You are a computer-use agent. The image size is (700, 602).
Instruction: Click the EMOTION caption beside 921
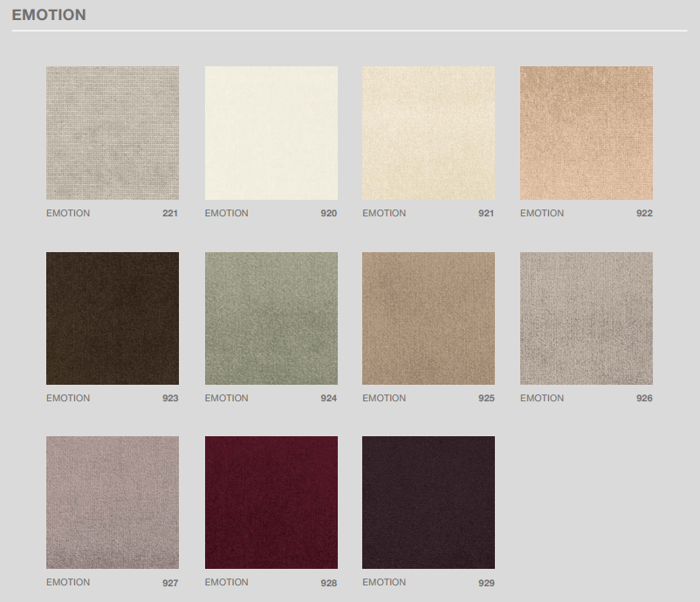[384, 213]
